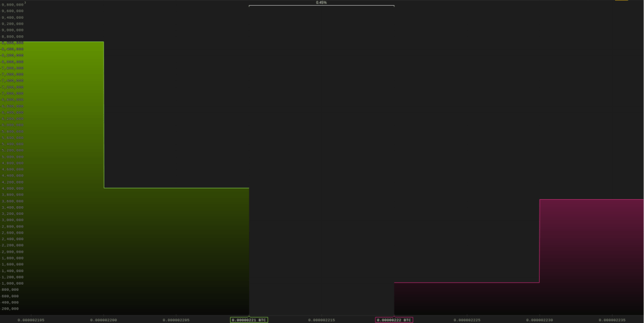Click the tall pink ask step on the right
Screen dimensions: 644x323
(591, 258)
